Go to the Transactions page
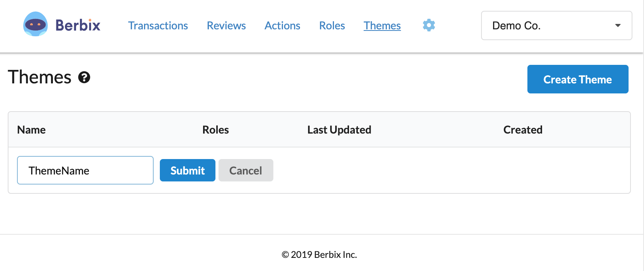Image resolution: width=644 pixels, height=271 pixels. coord(158,25)
